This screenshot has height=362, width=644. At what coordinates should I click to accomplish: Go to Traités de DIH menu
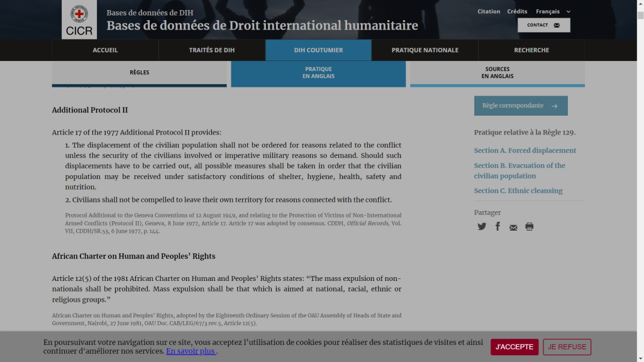click(212, 50)
